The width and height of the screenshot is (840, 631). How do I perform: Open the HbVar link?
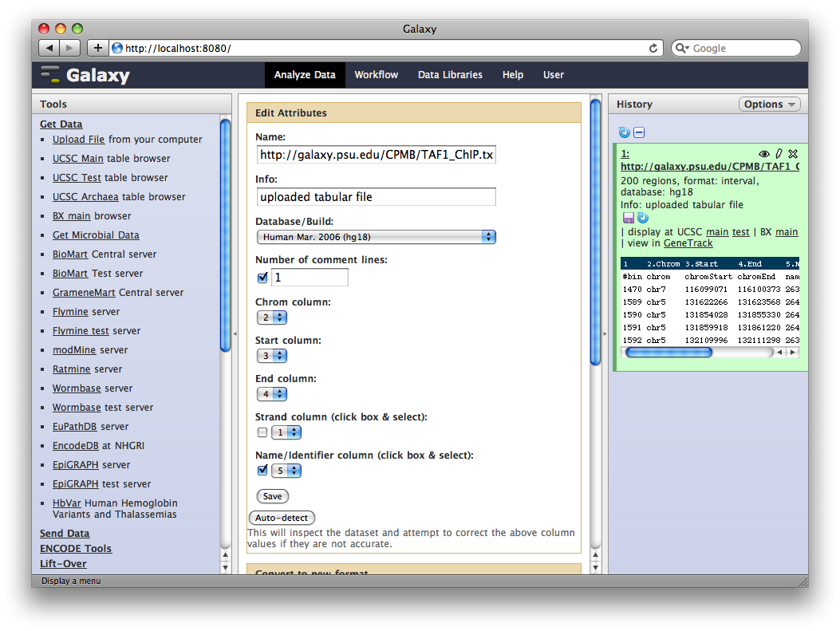coord(66,503)
